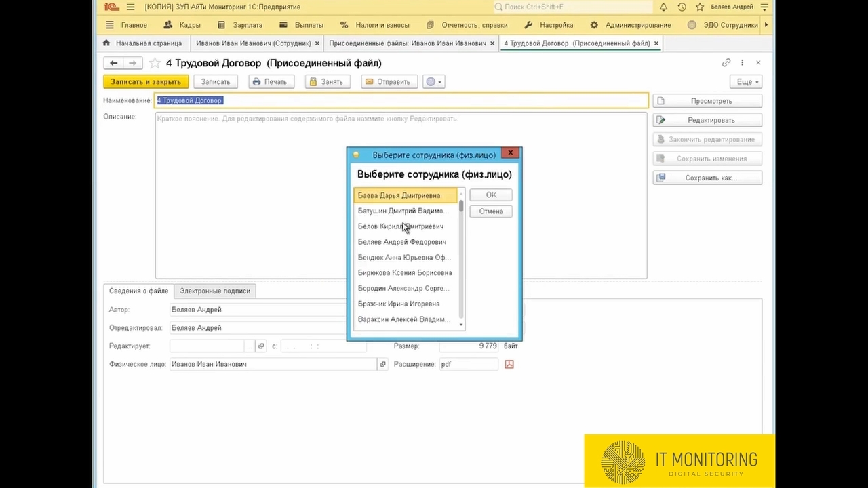
Task: Open the Еще dropdown menu
Action: coord(747,81)
